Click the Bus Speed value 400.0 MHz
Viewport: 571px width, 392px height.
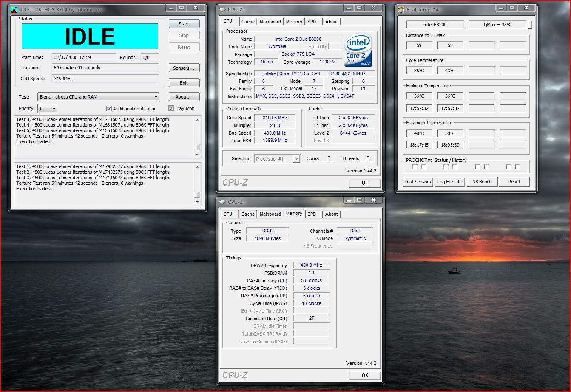point(275,133)
